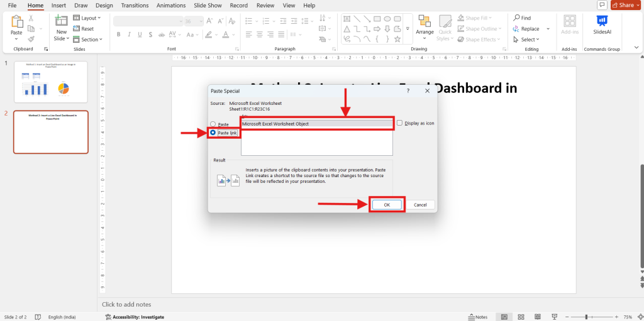Click the Replace button

[526, 29]
